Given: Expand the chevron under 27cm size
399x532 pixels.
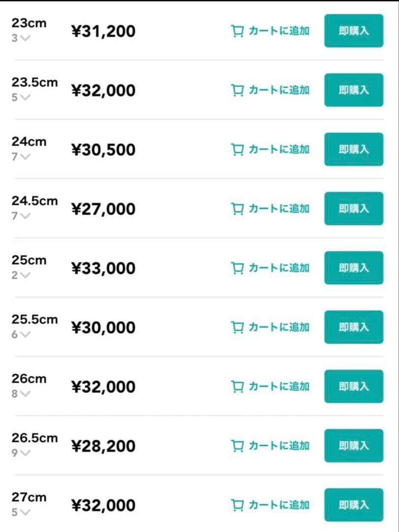Looking at the screenshot, I should pos(25,512).
